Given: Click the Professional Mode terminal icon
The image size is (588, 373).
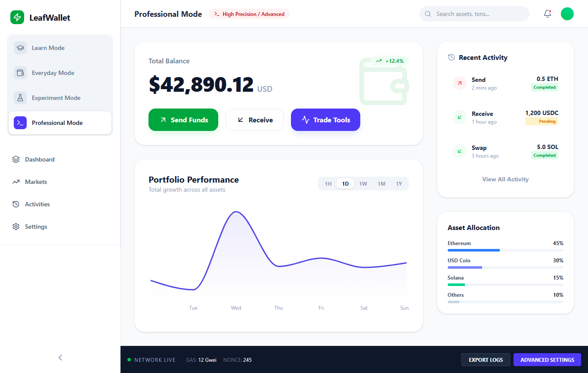Looking at the screenshot, I should (x=20, y=123).
